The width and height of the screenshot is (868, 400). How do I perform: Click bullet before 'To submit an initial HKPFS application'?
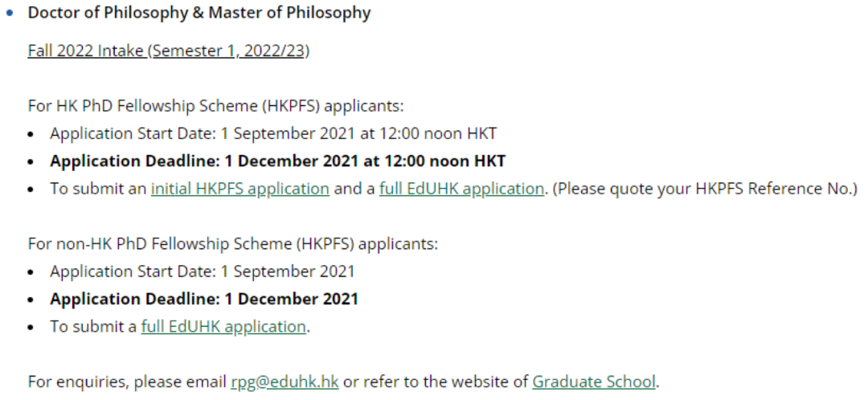tap(31, 190)
